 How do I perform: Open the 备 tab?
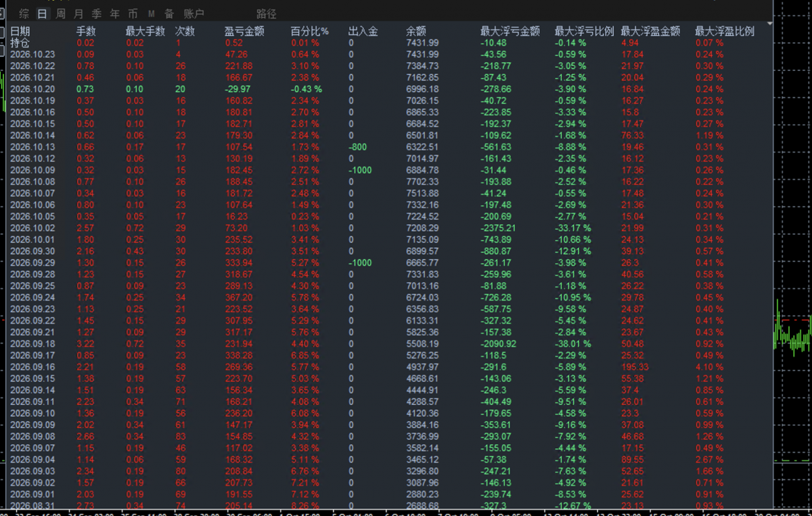(x=168, y=14)
